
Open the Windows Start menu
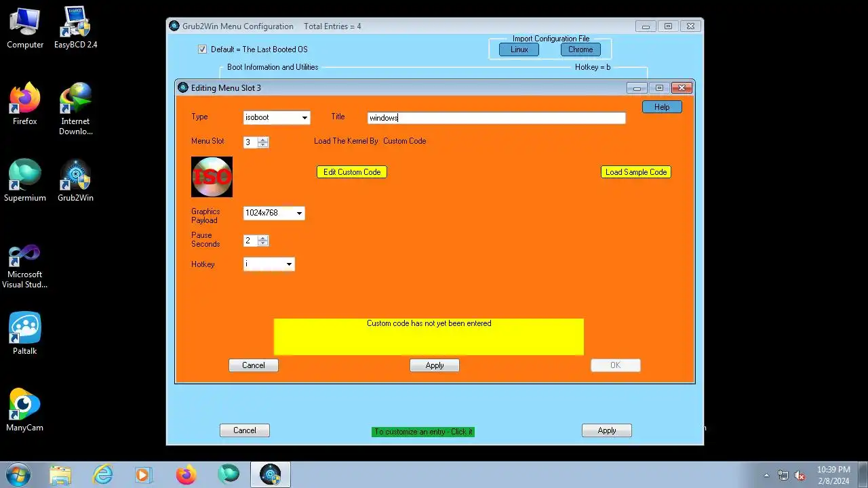(18, 474)
